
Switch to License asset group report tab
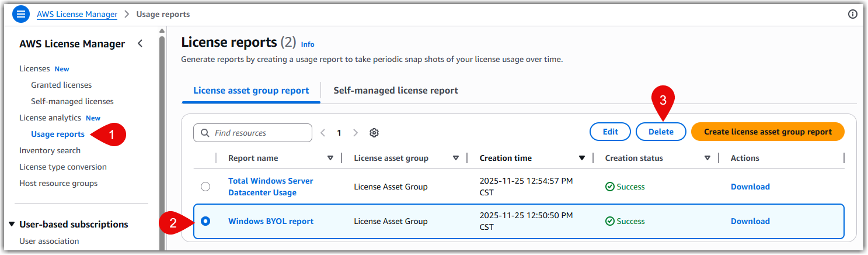[x=251, y=91]
